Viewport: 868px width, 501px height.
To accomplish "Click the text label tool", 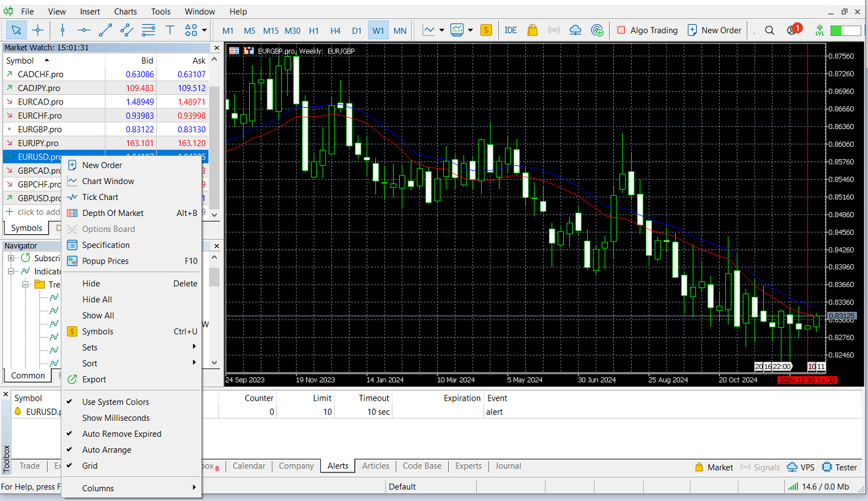I will [x=170, y=30].
